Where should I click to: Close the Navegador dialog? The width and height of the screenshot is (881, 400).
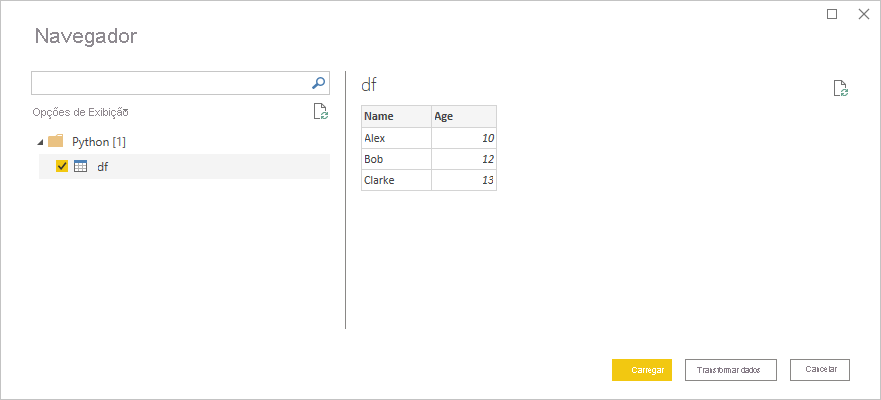pos(863,14)
